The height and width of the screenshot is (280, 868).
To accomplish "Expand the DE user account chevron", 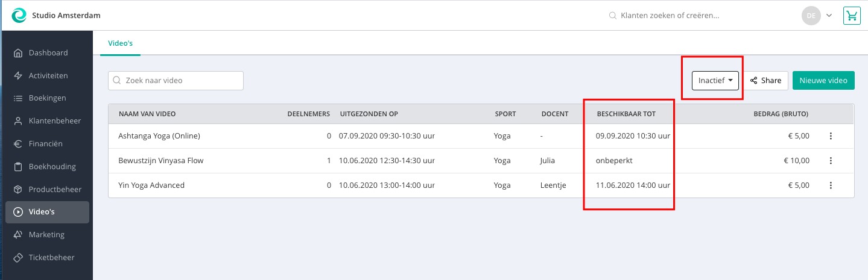I will 829,16.
